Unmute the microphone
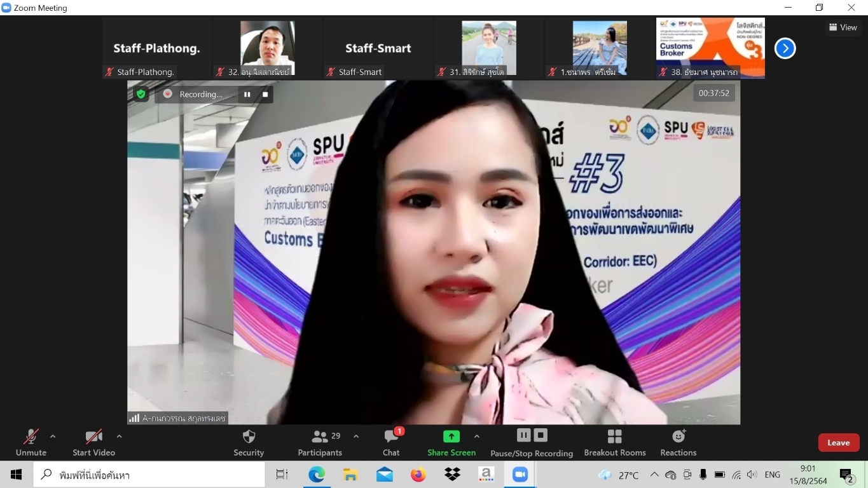 point(31,442)
